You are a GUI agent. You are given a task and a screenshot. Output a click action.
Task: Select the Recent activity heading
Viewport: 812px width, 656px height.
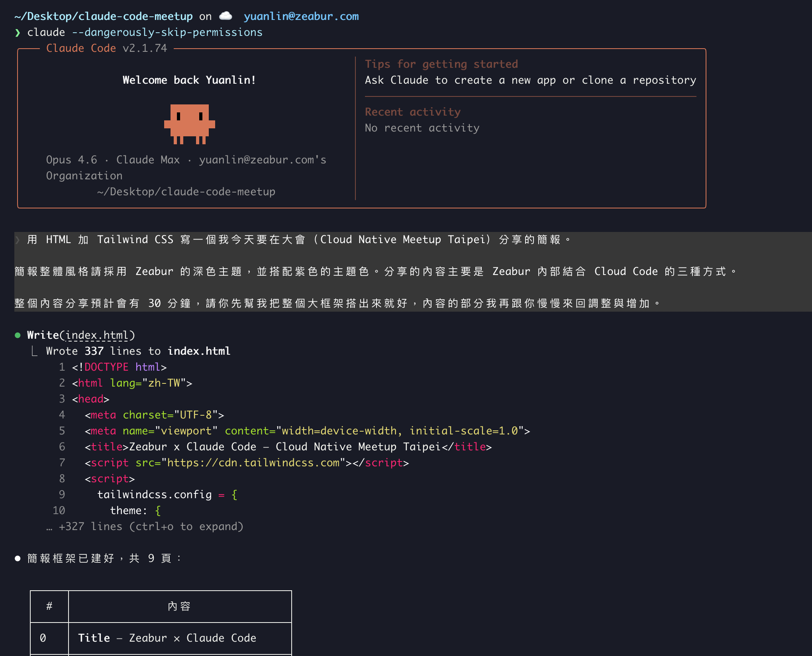pyautogui.click(x=413, y=112)
